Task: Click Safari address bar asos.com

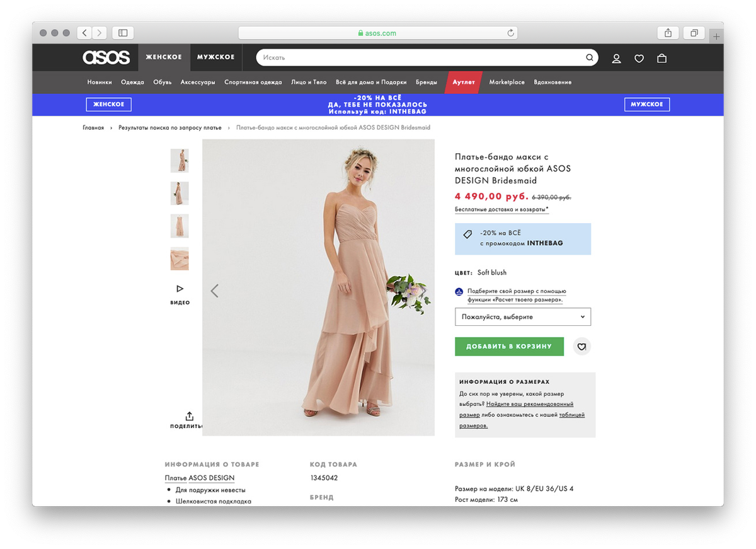Action: point(377,33)
